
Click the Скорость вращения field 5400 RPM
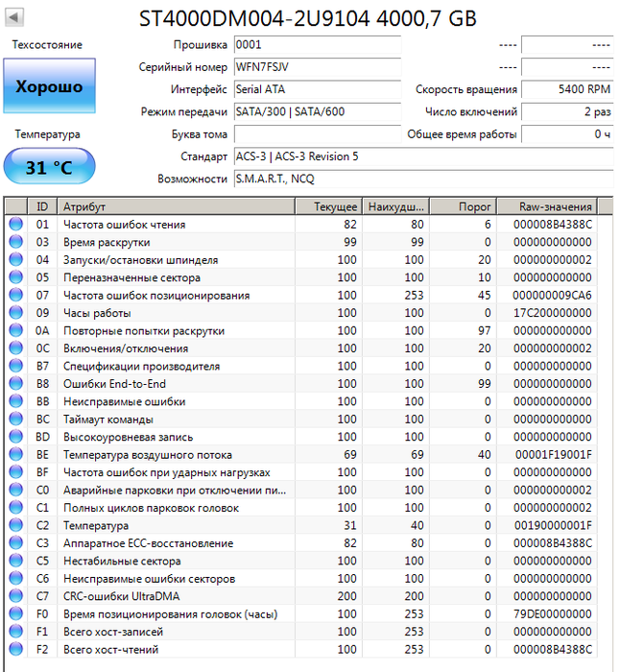pos(567,89)
